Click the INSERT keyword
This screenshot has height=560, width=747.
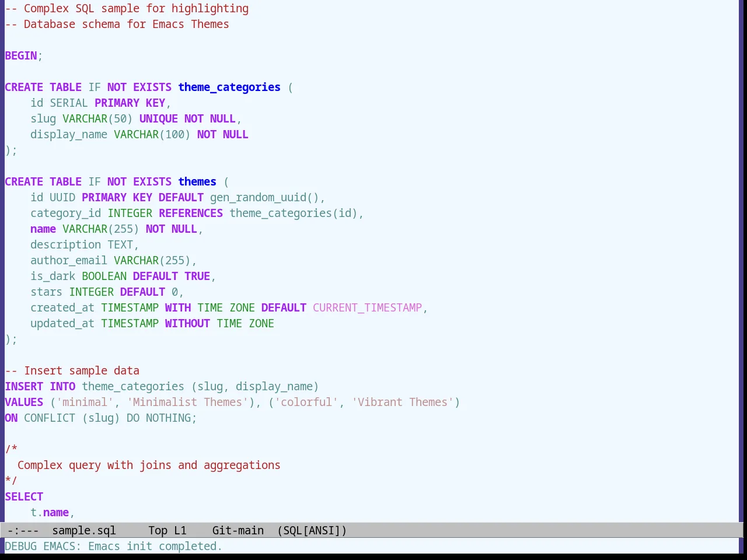[24, 386]
